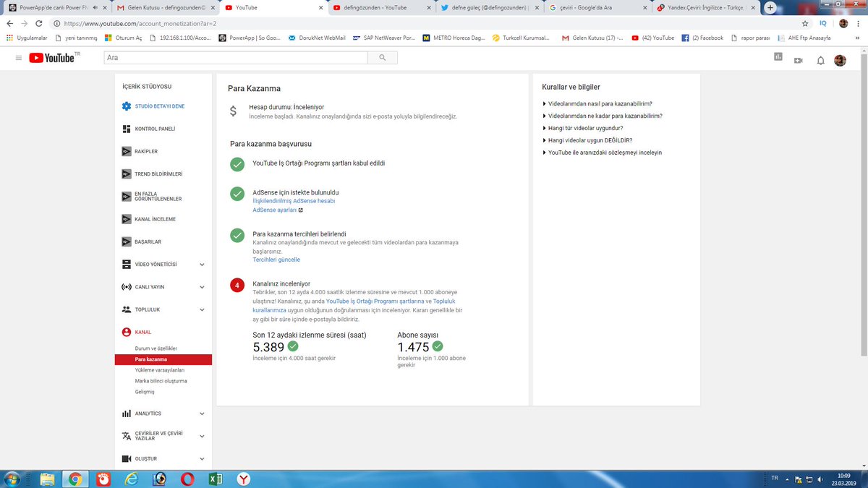Expand 'Hangi videolar uygun DEĞİLDİR?' question
The width and height of the screenshot is (868, 488).
point(590,140)
